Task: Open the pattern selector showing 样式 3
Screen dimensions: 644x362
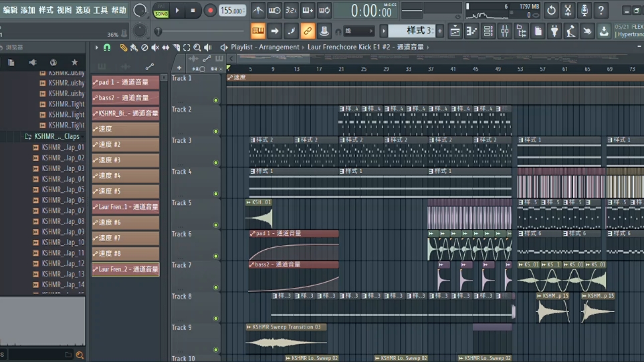Action: (412, 31)
